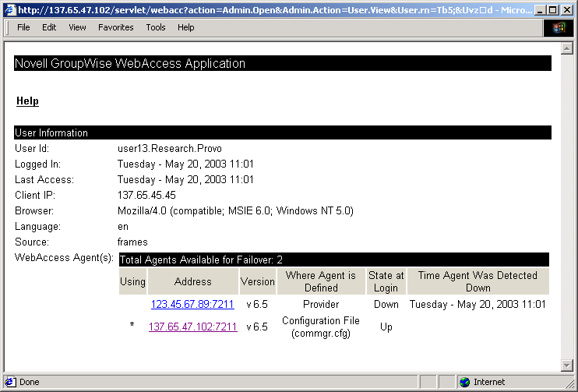
Task: Open agent address 123.45.67.89:7211
Action: tap(192, 304)
